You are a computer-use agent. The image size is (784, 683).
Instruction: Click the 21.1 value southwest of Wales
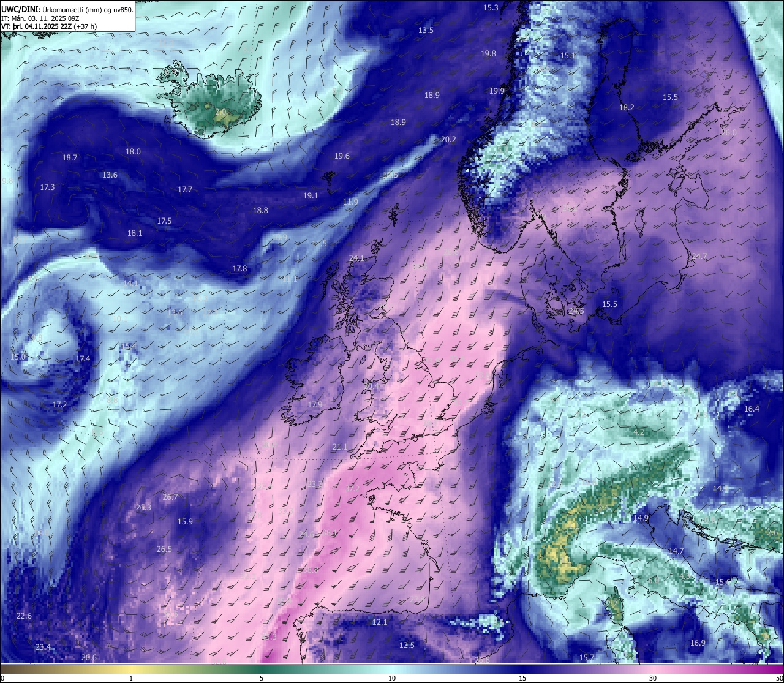point(340,447)
